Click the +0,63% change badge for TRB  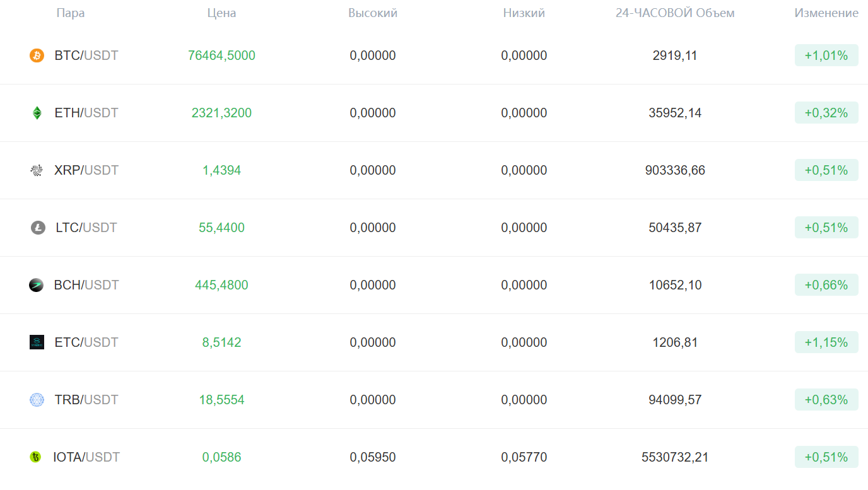click(x=826, y=400)
